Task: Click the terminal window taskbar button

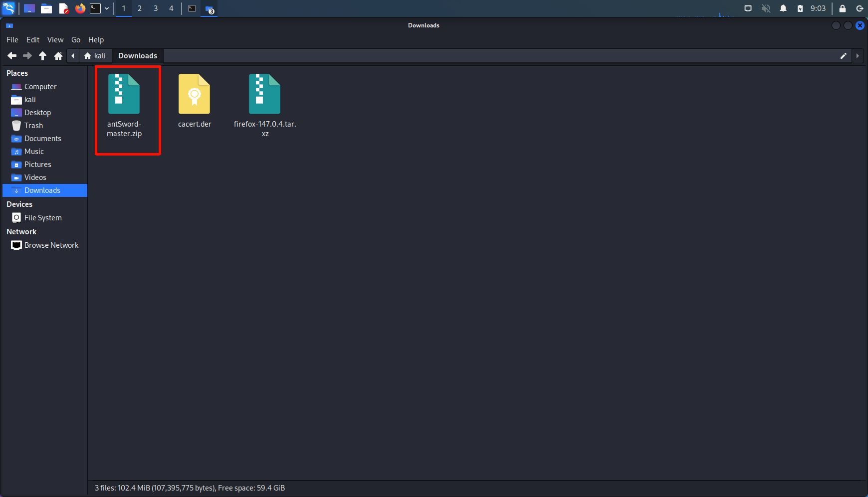Action: pos(192,8)
